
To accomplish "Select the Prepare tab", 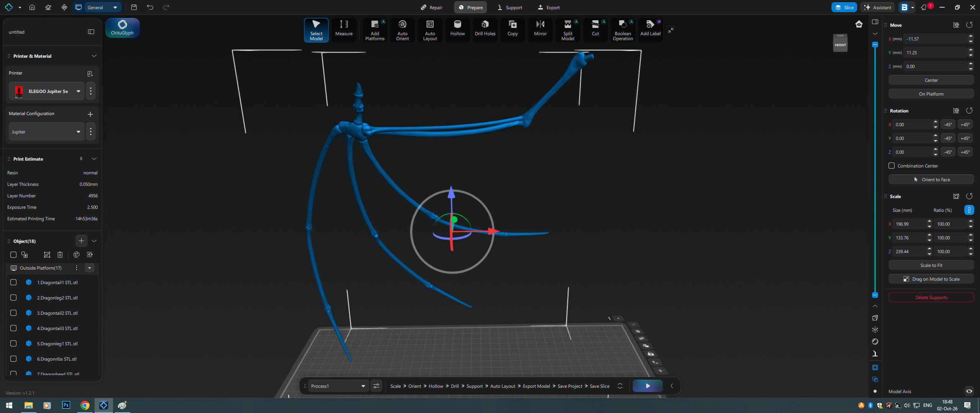I will (x=470, y=7).
